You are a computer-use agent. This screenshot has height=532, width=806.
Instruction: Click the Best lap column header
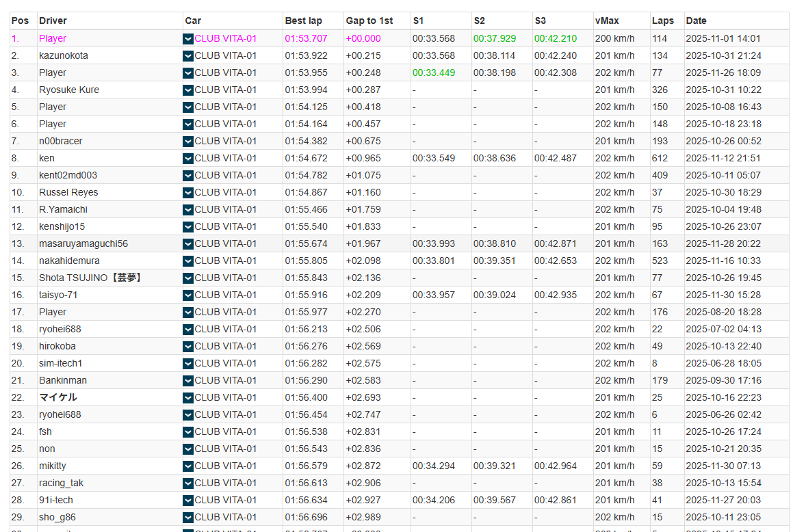[x=304, y=21]
